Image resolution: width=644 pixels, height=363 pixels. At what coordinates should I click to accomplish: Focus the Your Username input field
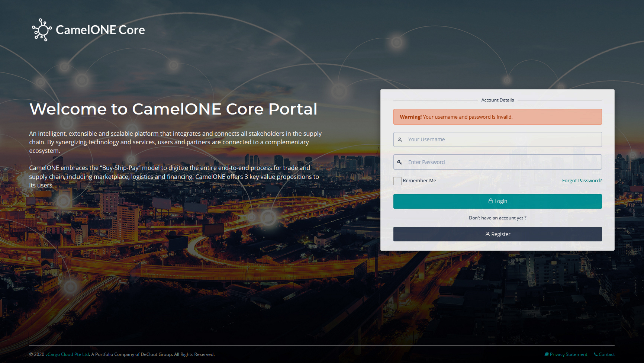coord(502,140)
